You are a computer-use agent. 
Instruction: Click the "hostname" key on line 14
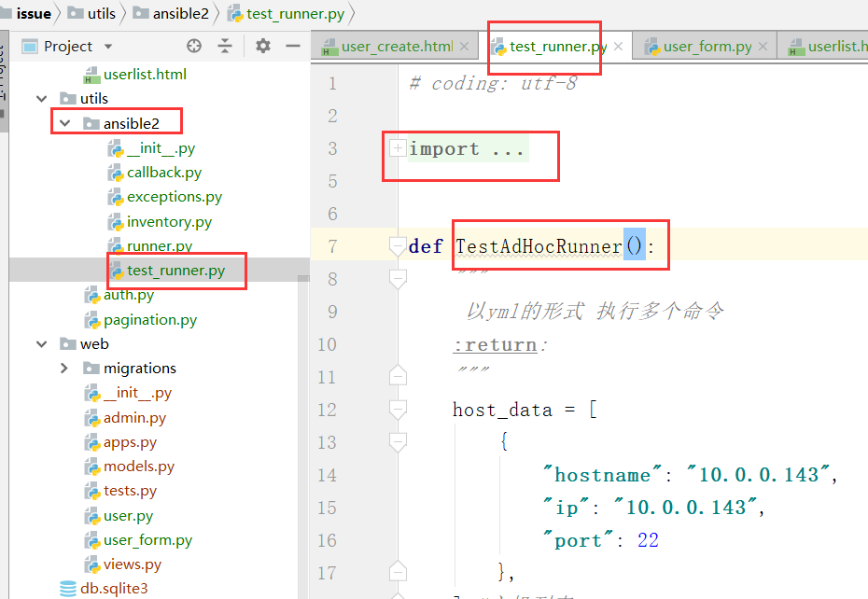[603, 474]
